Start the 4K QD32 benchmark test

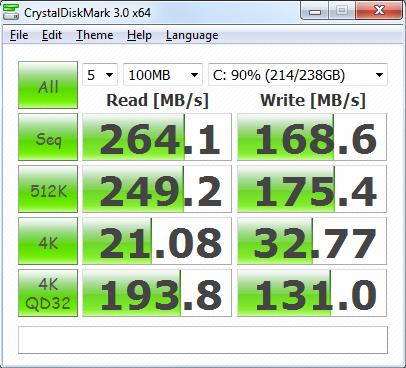pyautogui.click(x=48, y=293)
